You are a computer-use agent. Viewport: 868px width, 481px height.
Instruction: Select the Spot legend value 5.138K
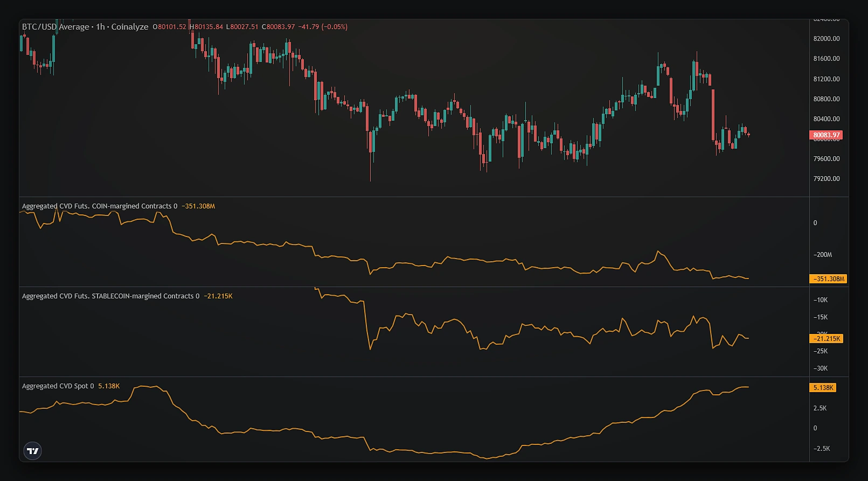point(109,386)
